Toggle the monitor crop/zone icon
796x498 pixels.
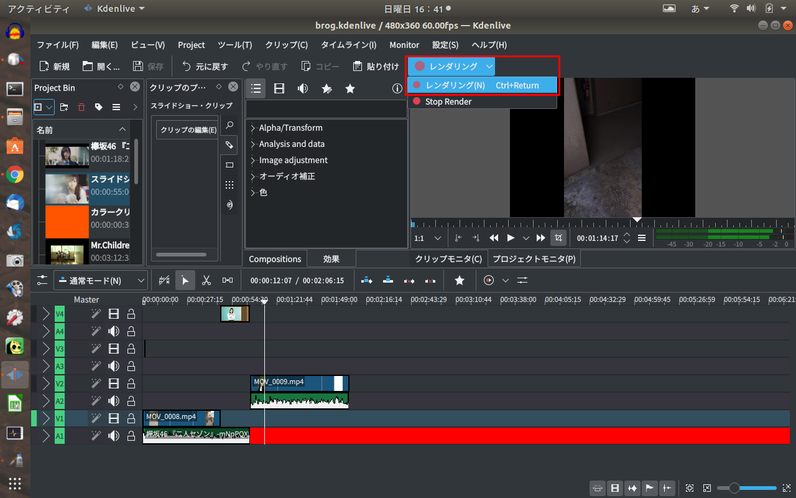[558, 238]
